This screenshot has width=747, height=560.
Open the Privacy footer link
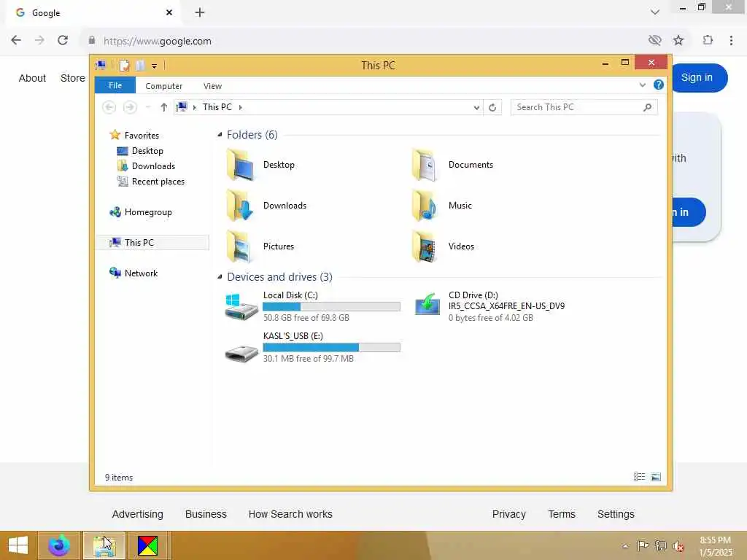pyautogui.click(x=508, y=514)
